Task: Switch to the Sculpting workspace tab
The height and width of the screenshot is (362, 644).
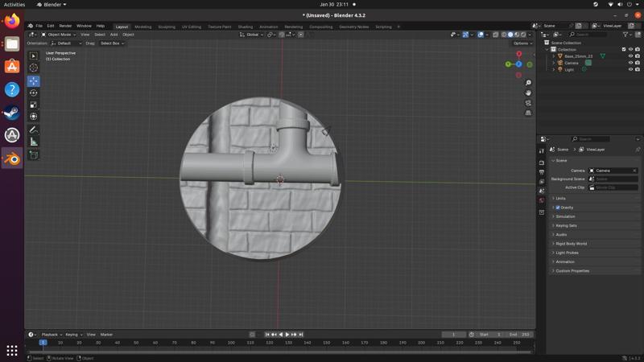Action: coord(166,27)
